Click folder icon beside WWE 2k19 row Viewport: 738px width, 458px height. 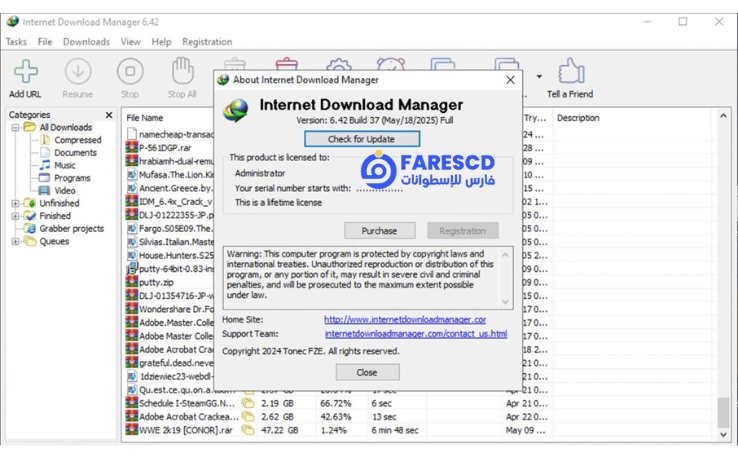tap(248, 430)
